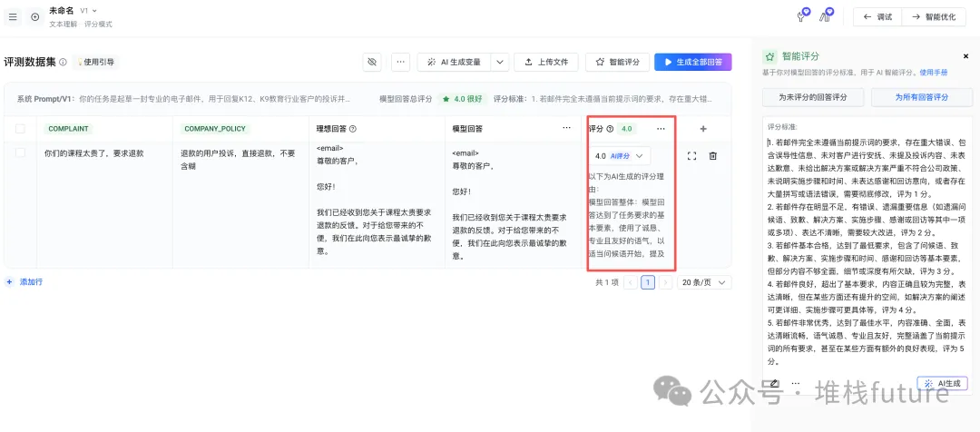Delete the row with the trash icon

[712, 156]
